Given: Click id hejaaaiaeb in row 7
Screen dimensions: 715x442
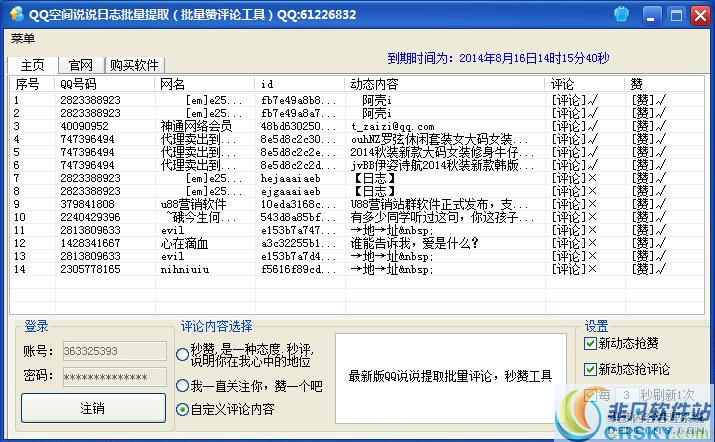Looking at the screenshot, I should tap(290, 178).
